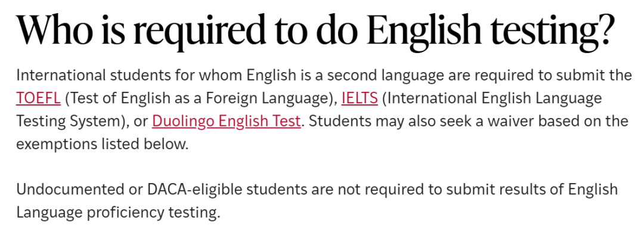Click the text 'International English Language' in parentheses
The image size is (644, 235).
pyautogui.click(x=494, y=98)
